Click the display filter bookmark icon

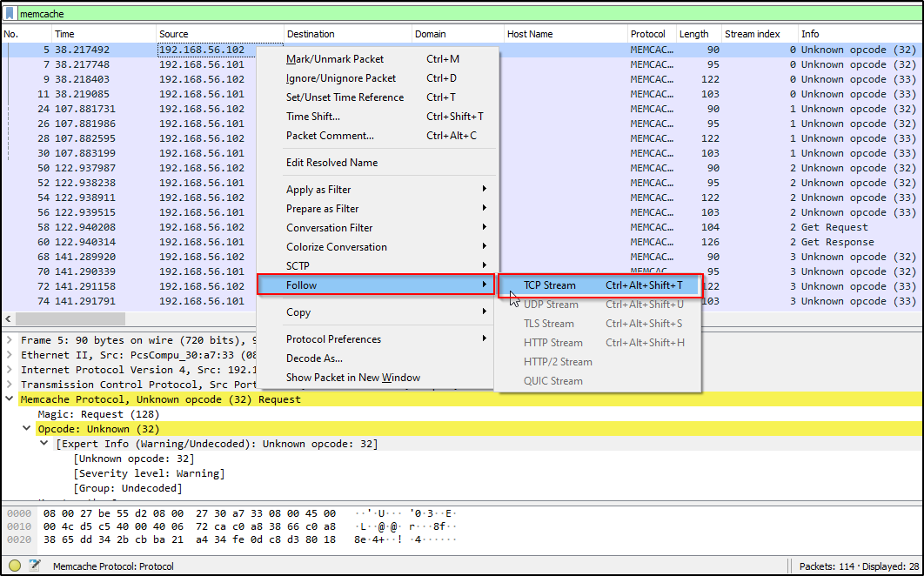(10, 14)
